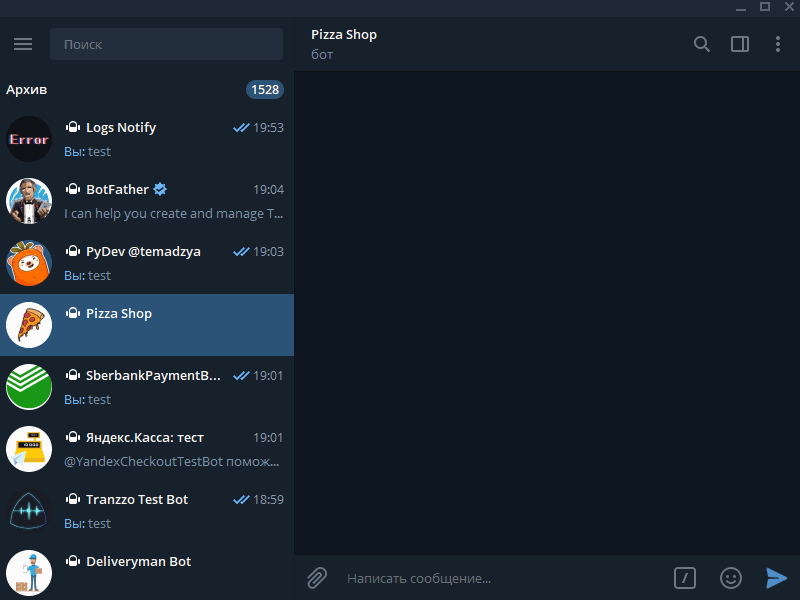Click 'Вы: test' preview under Tranzzo Test Bot
This screenshot has width=800, height=600.
(87, 523)
